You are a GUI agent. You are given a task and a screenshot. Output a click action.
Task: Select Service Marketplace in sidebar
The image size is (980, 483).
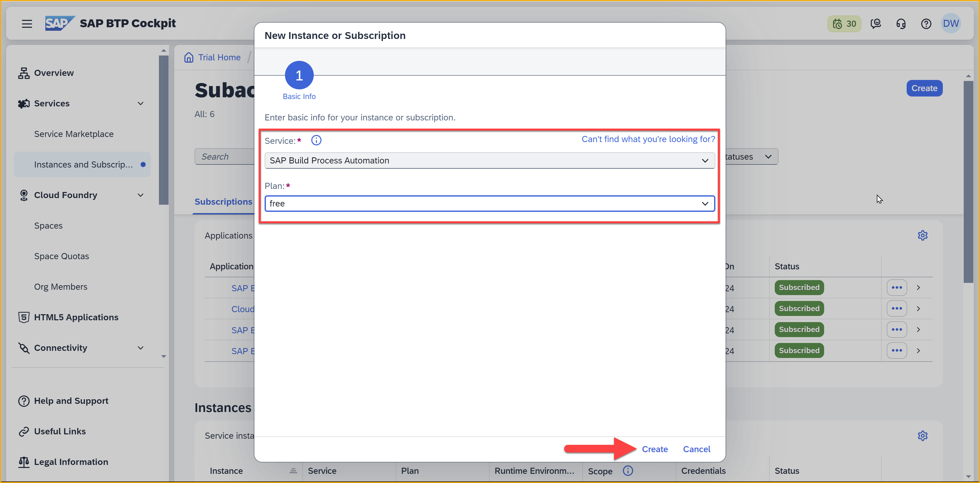click(74, 134)
